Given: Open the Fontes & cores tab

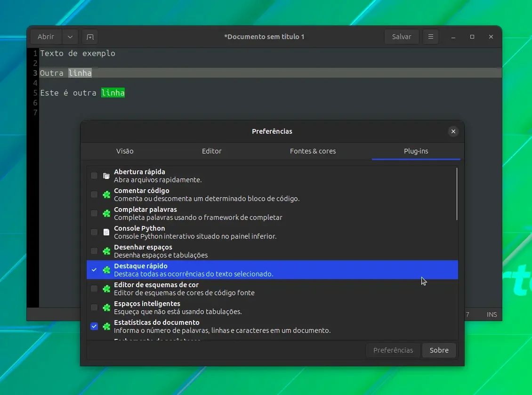Looking at the screenshot, I should (x=313, y=151).
